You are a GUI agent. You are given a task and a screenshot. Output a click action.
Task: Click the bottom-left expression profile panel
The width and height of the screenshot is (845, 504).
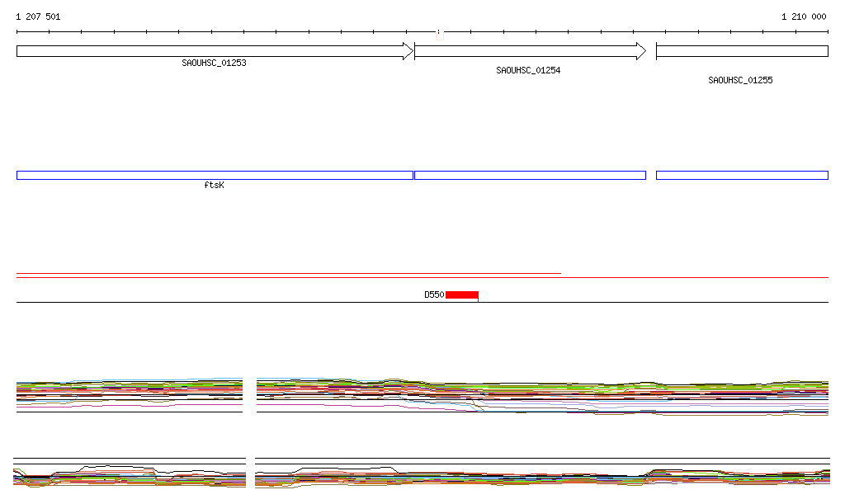(x=130, y=474)
